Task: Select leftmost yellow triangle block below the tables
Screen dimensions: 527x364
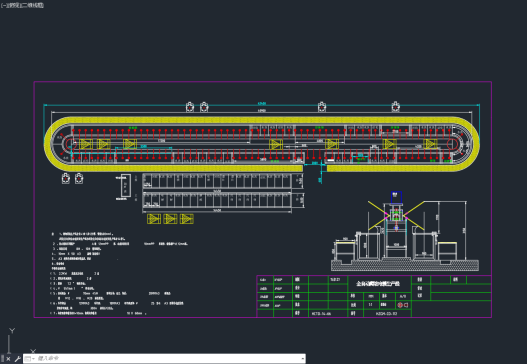Action: 154,219
